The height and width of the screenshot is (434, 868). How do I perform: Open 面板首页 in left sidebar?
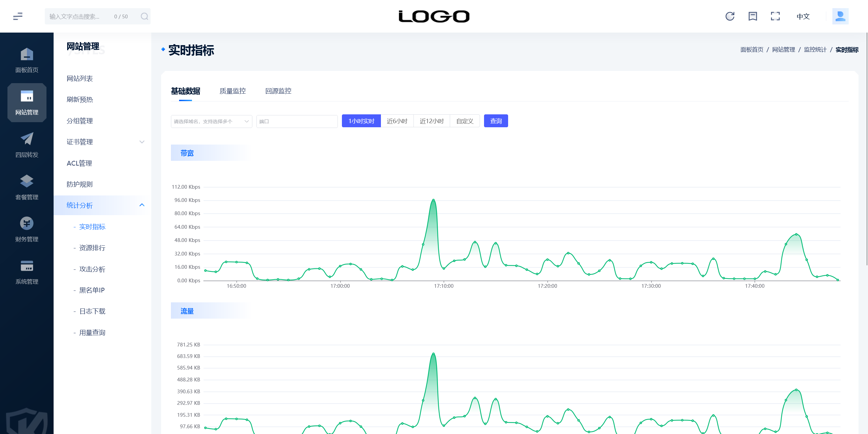click(x=27, y=60)
